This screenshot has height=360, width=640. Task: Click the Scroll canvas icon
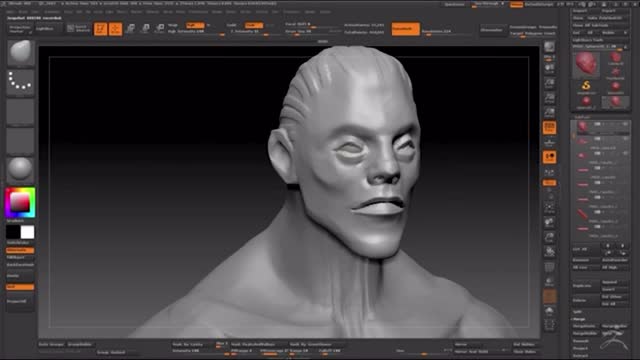pyautogui.click(x=549, y=69)
